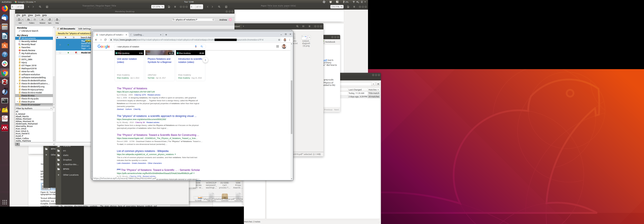644x224 pixels.
Task: Click the Google search input field
Action: coord(155,46)
